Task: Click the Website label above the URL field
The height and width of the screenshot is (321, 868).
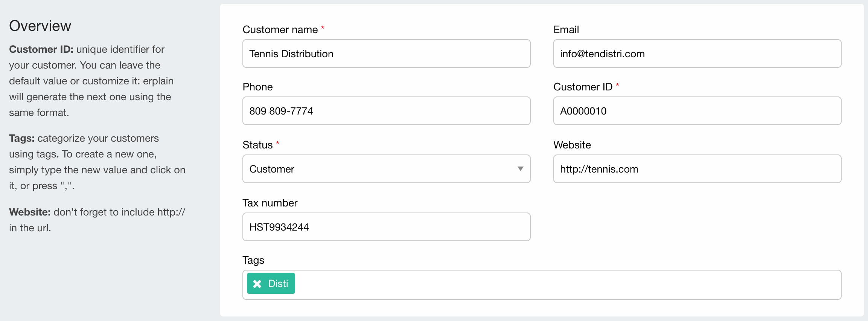Action: pos(572,145)
